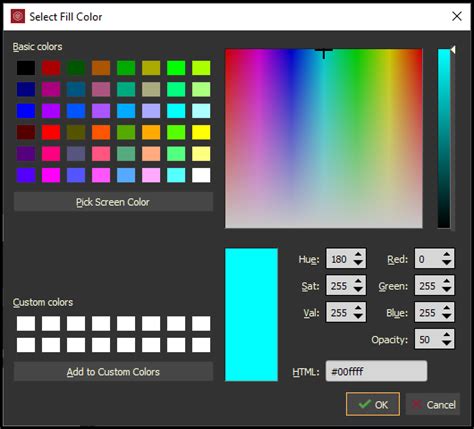Cancel the fill color selection
The width and height of the screenshot is (474, 429).
coord(433,404)
